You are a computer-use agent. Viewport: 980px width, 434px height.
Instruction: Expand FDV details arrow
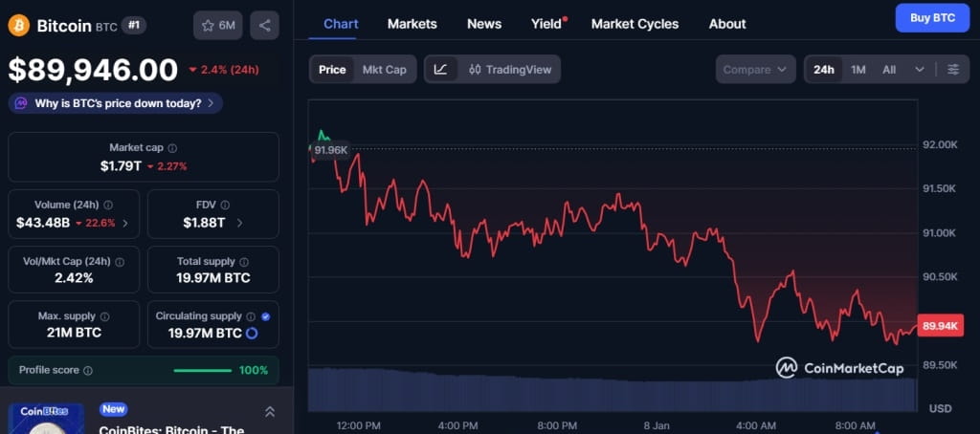(240, 223)
